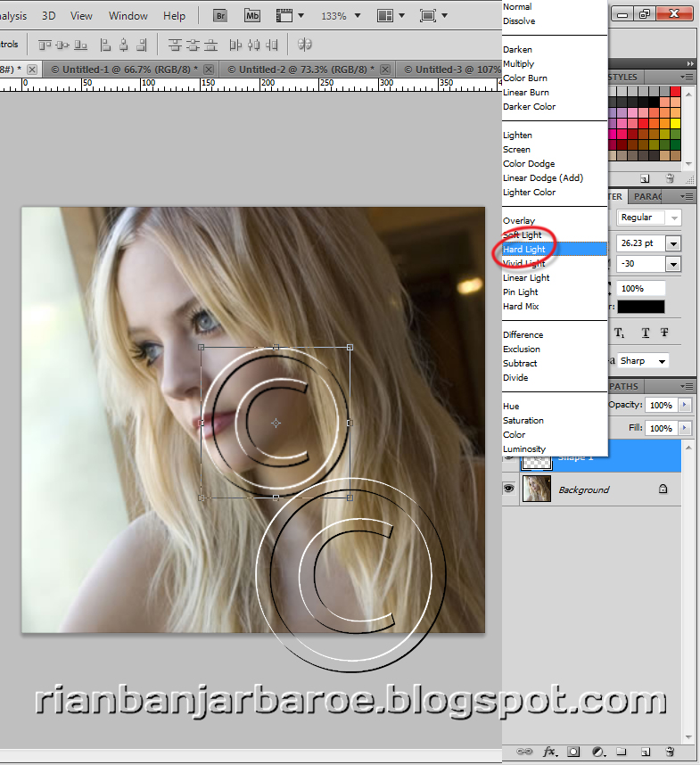Toggle strikethrough T style
Image resolution: width=700 pixels, height=765 pixels.
coord(664,333)
